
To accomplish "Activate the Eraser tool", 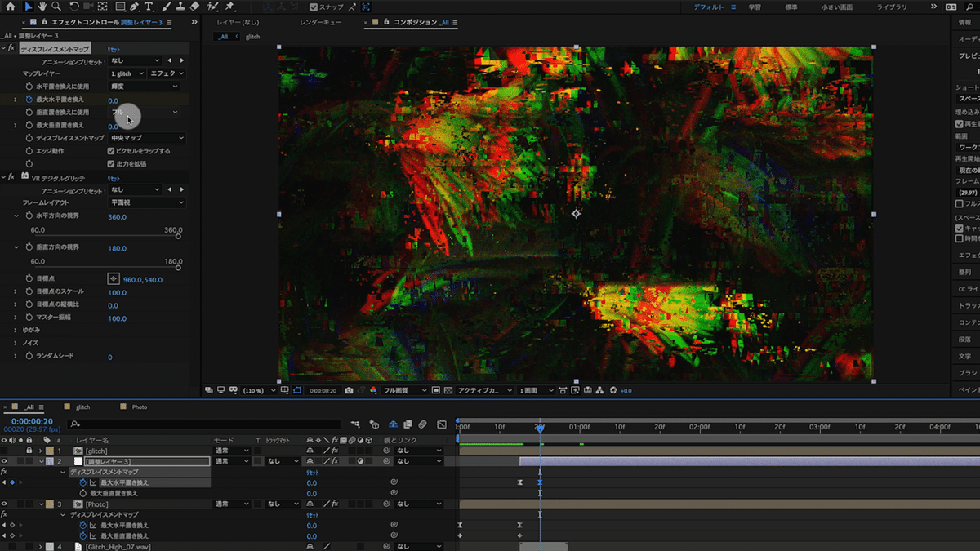I will (194, 6).
